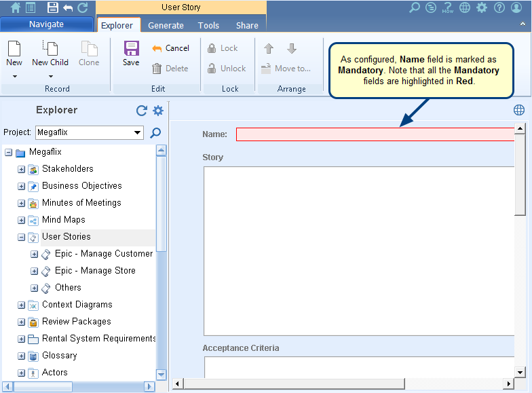Click the tree's horizontal scrollbar right arrow

coord(149,386)
